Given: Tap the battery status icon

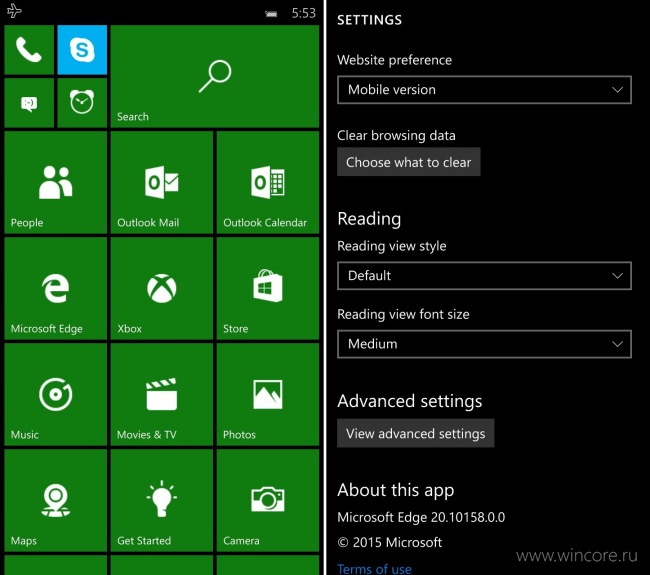Looking at the screenshot, I should tap(272, 14).
